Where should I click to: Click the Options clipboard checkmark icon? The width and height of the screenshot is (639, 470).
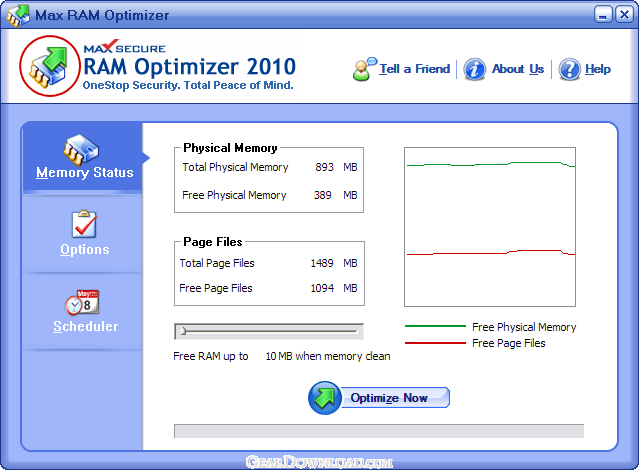click(84, 224)
